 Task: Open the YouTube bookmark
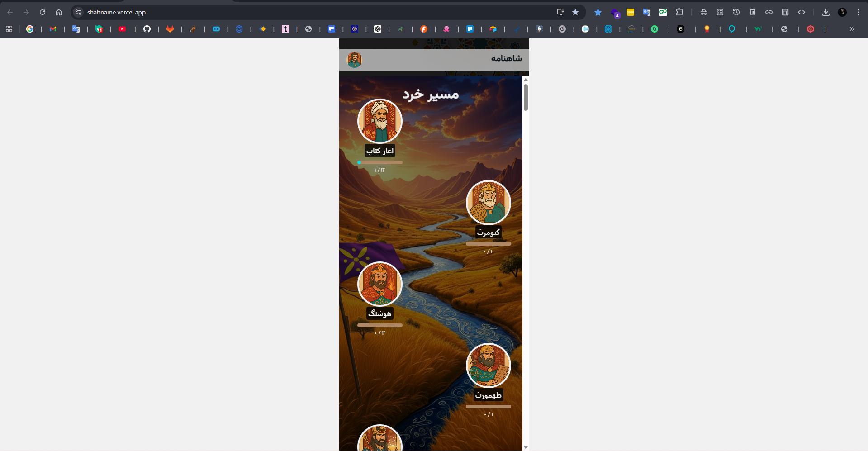pos(122,29)
